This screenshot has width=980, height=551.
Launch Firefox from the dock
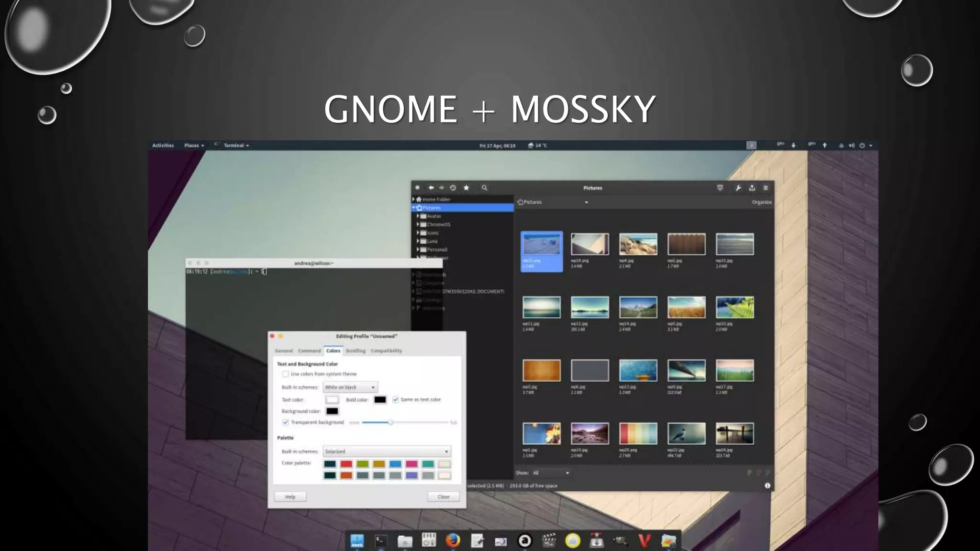453,540
